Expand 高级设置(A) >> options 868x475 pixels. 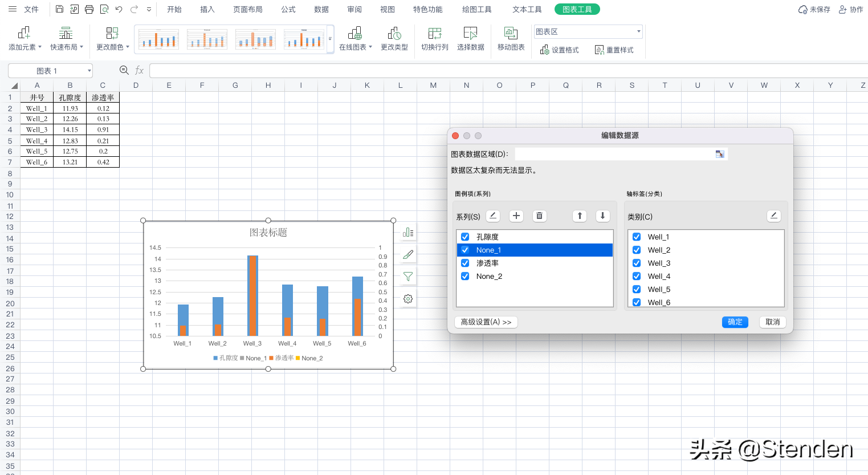click(x=486, y=322)
